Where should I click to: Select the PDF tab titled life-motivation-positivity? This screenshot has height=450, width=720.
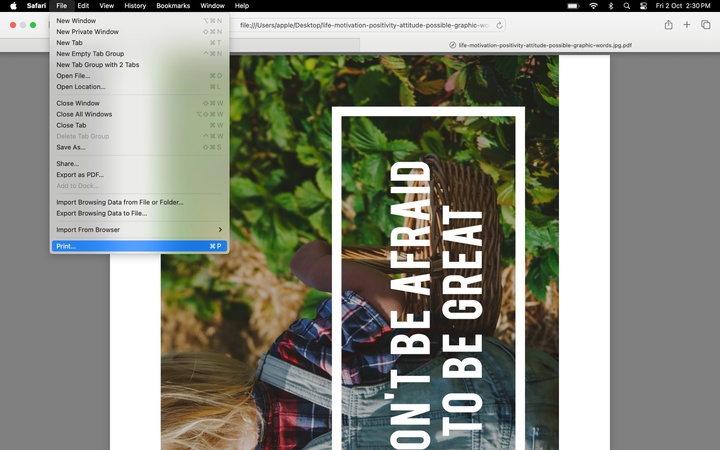point(540,45)
